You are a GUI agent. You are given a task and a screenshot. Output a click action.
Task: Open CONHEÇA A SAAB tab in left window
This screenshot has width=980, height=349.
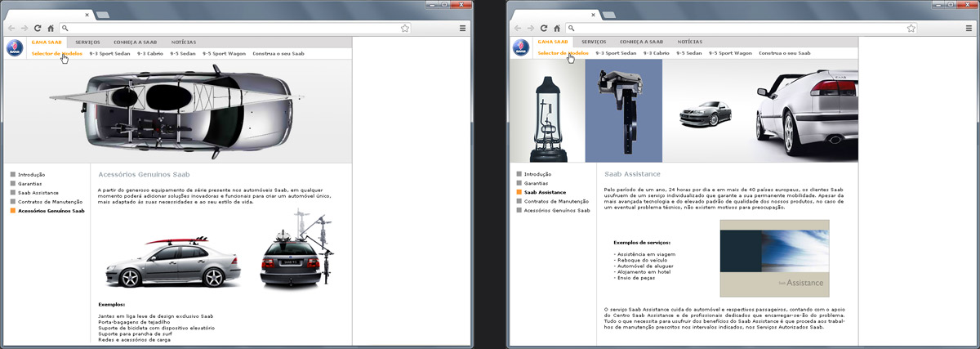pos(135,42)
